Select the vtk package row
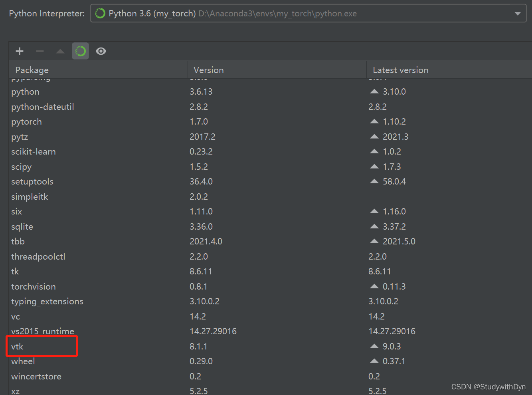 pyautogui.click(x=271, y=346)
